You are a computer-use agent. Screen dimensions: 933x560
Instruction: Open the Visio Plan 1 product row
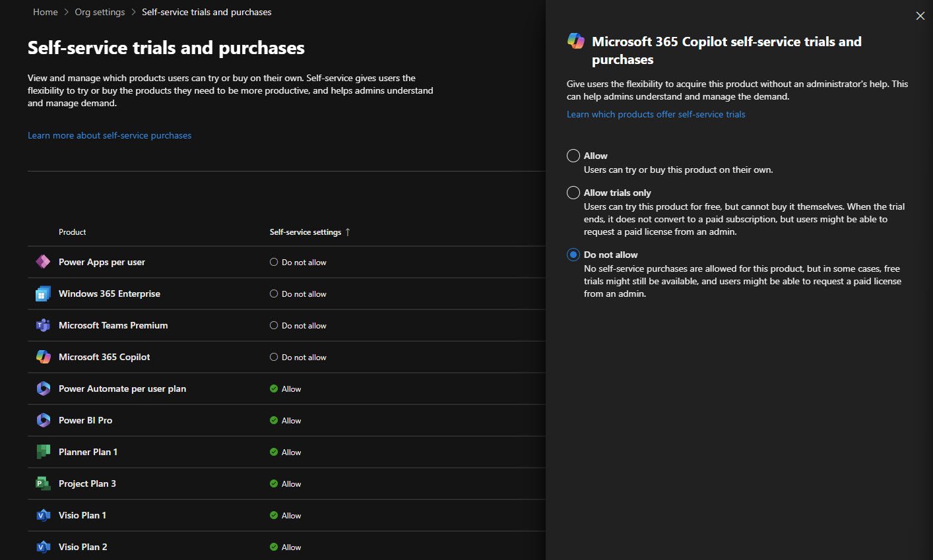point(82,515)
